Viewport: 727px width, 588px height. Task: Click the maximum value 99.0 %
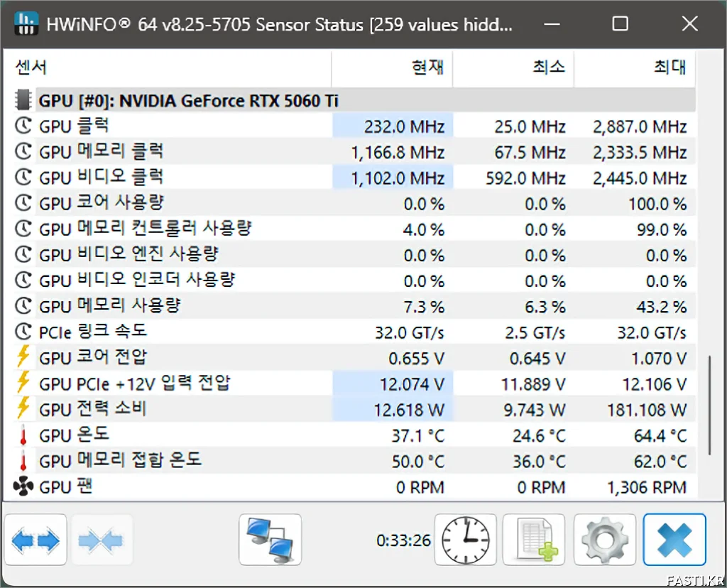[662, 229]
